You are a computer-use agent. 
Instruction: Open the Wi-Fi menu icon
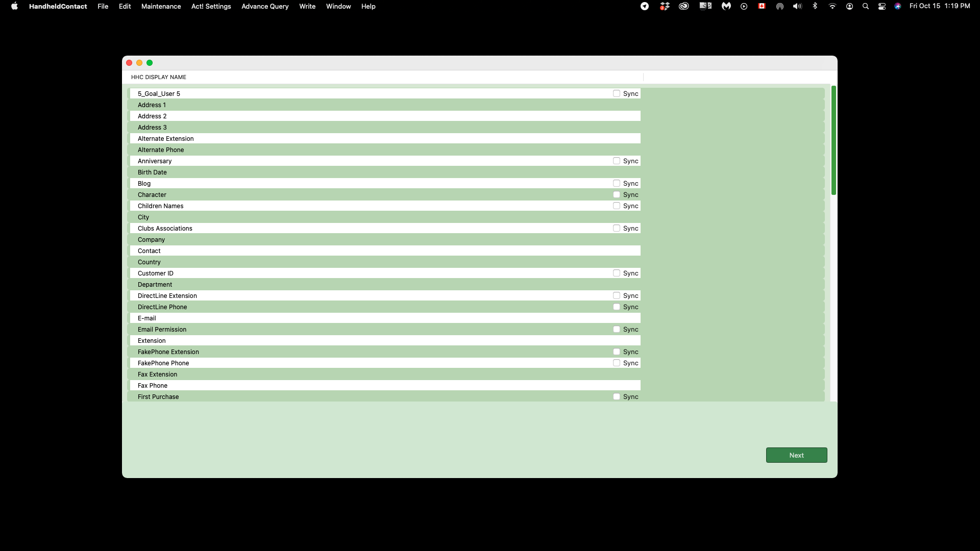tap(832, 6)
